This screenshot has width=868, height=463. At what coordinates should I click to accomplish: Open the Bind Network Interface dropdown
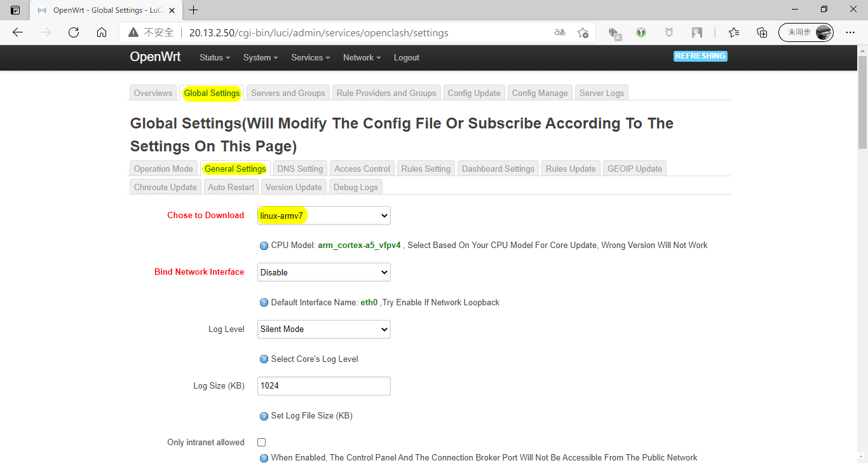[324, 272]
